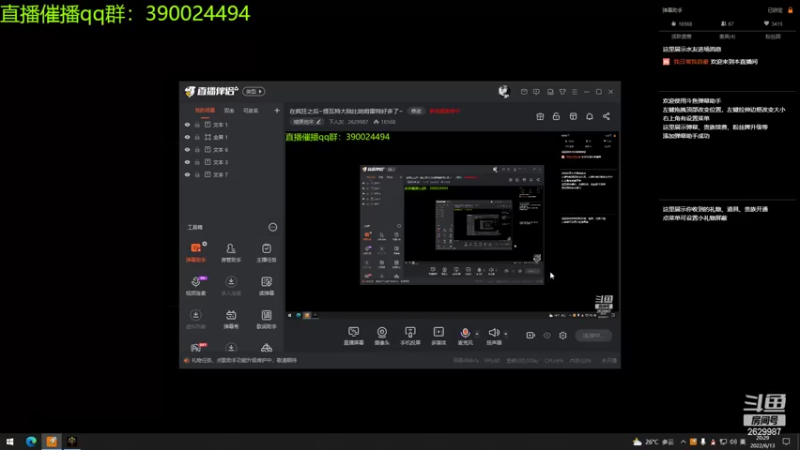Click the lock icon on danmaku overlay panel
Screen dimensions: 800x450
click(790, 10)
